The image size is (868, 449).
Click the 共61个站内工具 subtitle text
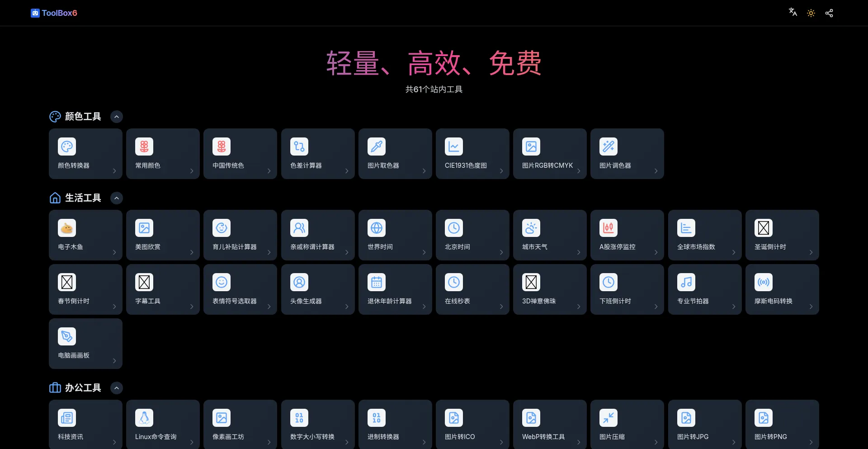[x=434, y=90]
